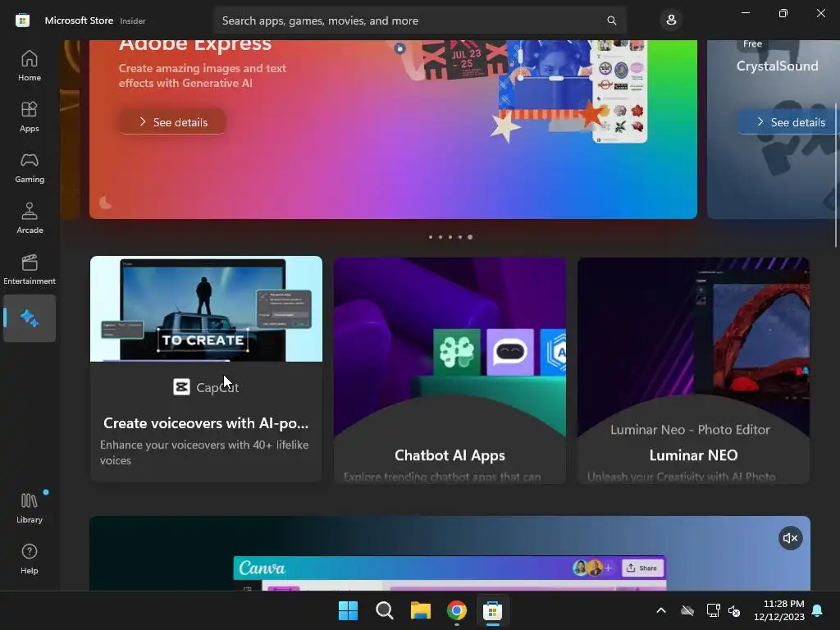Open Entertainment from the sidebar
The width and height of the screenshot is (840, 630).
tap(30, 269)
